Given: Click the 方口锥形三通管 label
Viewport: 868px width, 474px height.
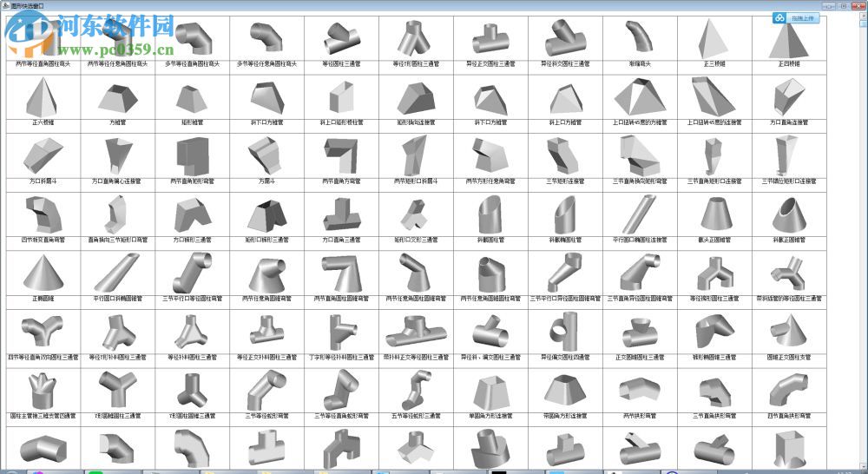Looking at the screenshot, I should pos(192,240).
